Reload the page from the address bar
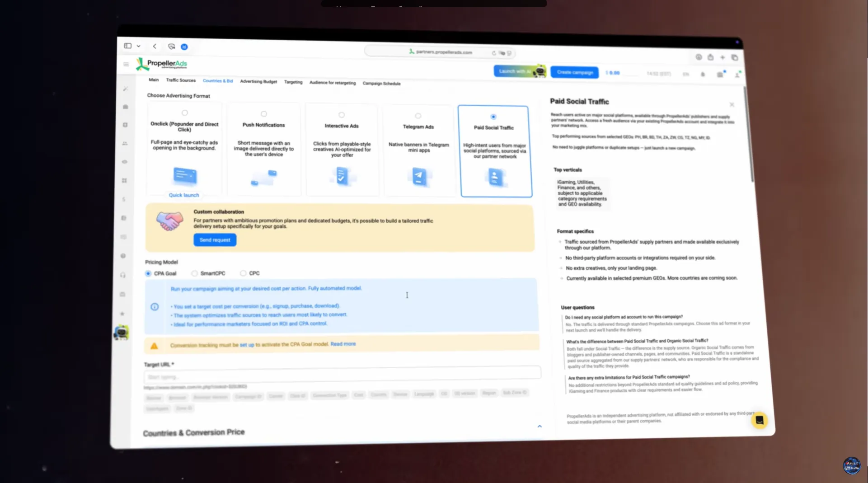The image size is (868, 483). point(493,53)
